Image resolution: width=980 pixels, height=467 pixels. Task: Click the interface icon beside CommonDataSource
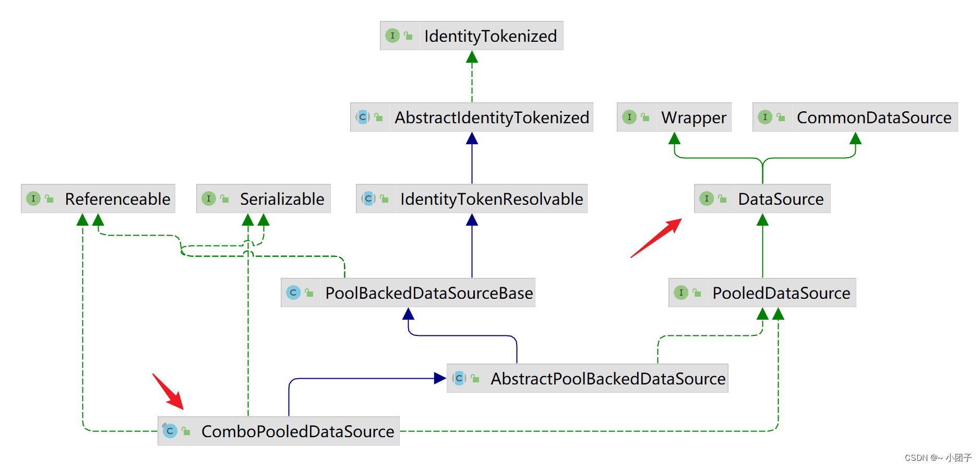point(765,117)
